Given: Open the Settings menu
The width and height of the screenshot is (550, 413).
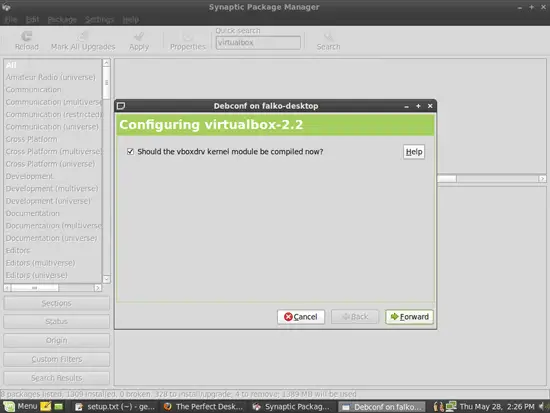Looking at the screenshot, I should pos(99,20).
